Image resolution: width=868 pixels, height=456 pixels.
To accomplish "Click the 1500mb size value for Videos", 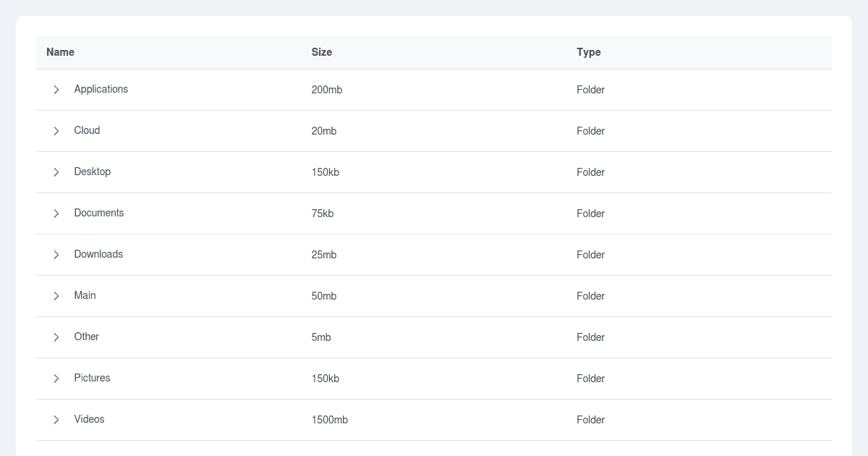I will (330, 420).
